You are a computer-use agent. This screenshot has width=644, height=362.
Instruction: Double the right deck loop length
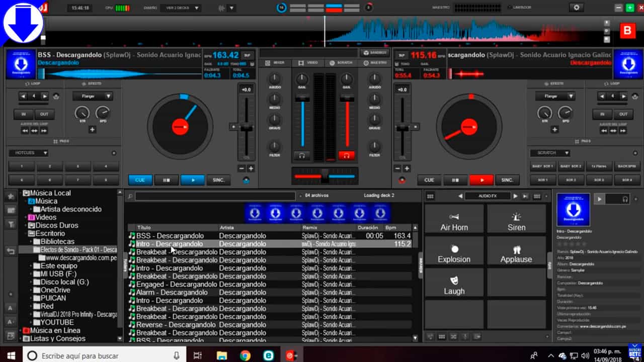tap(624, 96)
